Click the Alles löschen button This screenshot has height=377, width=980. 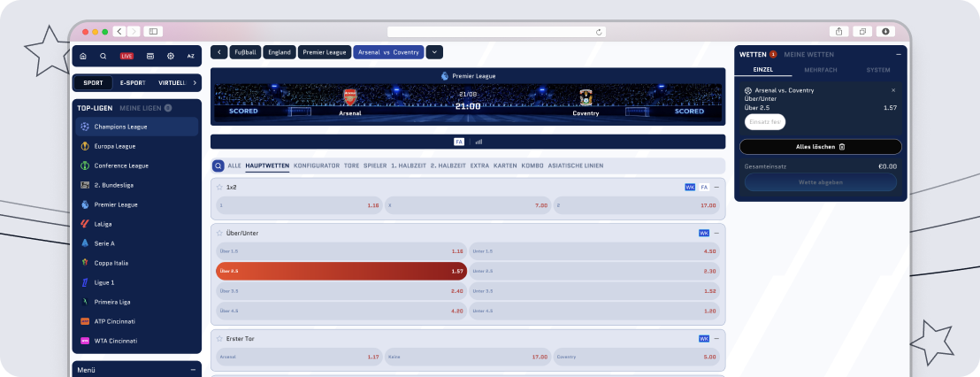[x=821, y=147]
